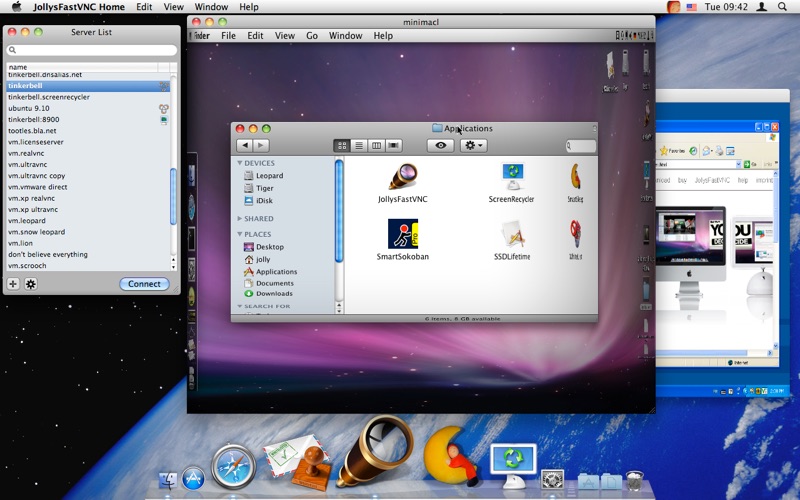The image size is (800, 500).
Task: Open the SSDLifetime application icon
Action: pos(512,234)
